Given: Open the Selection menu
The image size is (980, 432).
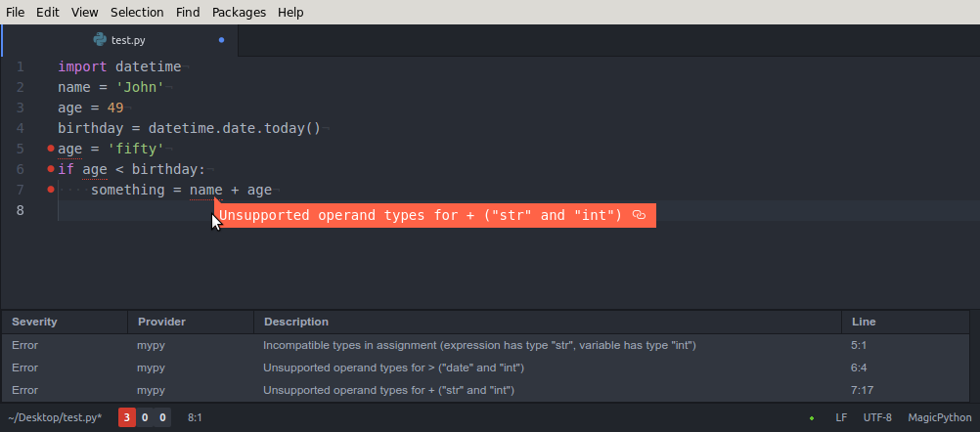Looking at the screenshot, I should (x=137, y=12).
